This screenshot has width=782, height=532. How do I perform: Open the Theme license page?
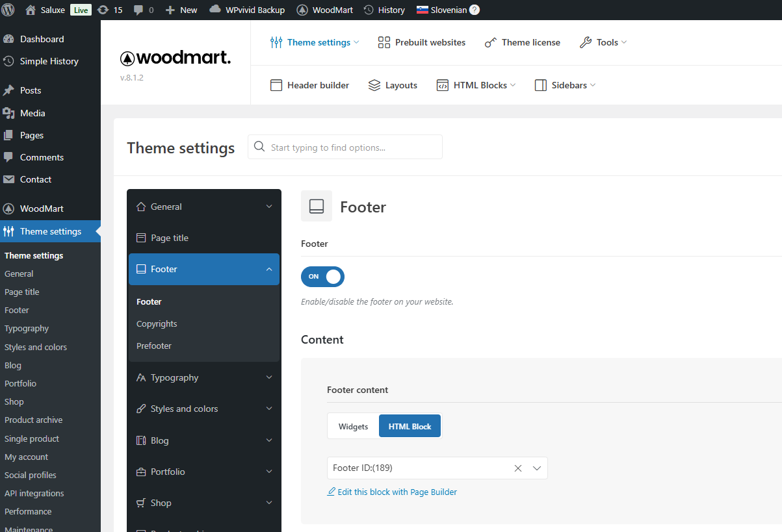523,42
